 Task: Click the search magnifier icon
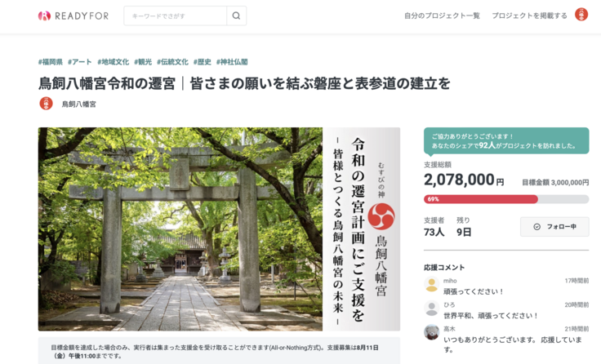pyautogui.click(x=236, y=16)
